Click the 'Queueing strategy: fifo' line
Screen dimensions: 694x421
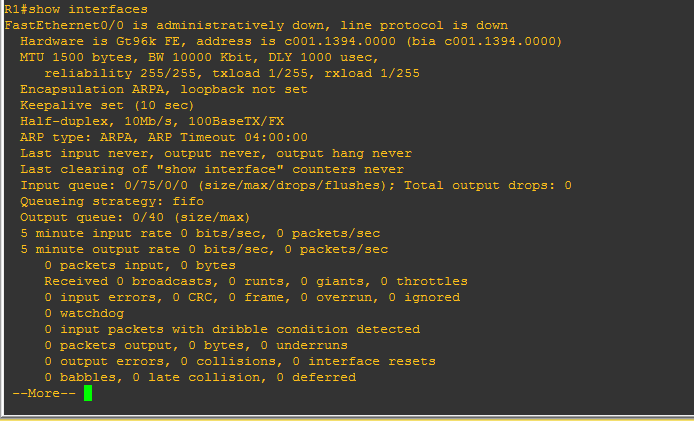112,201
